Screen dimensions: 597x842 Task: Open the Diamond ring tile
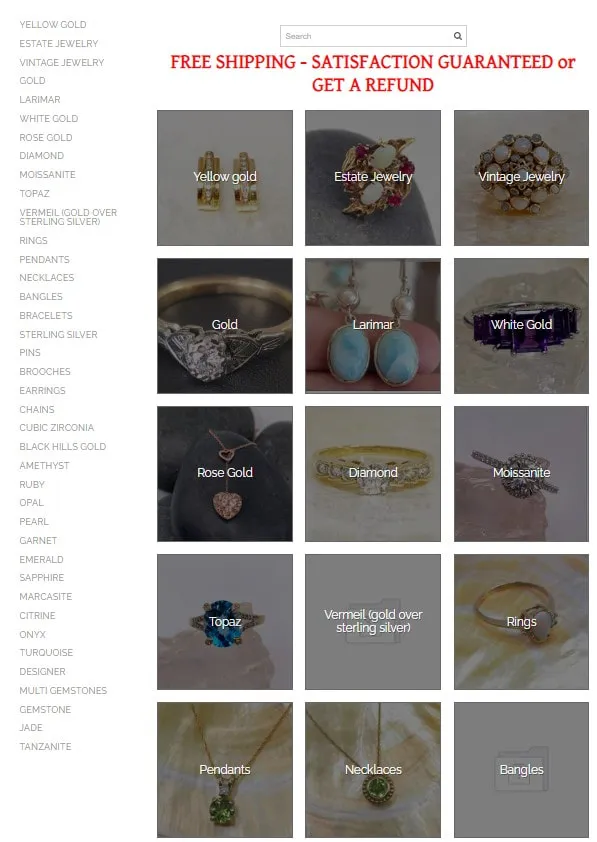(x=373, y=474)
